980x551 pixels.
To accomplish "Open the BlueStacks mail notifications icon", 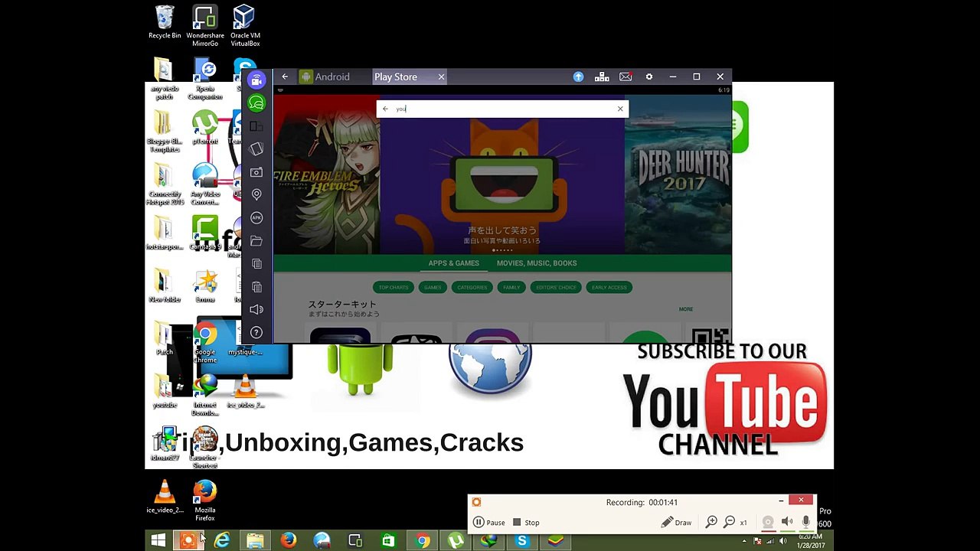I will point(626,77).
